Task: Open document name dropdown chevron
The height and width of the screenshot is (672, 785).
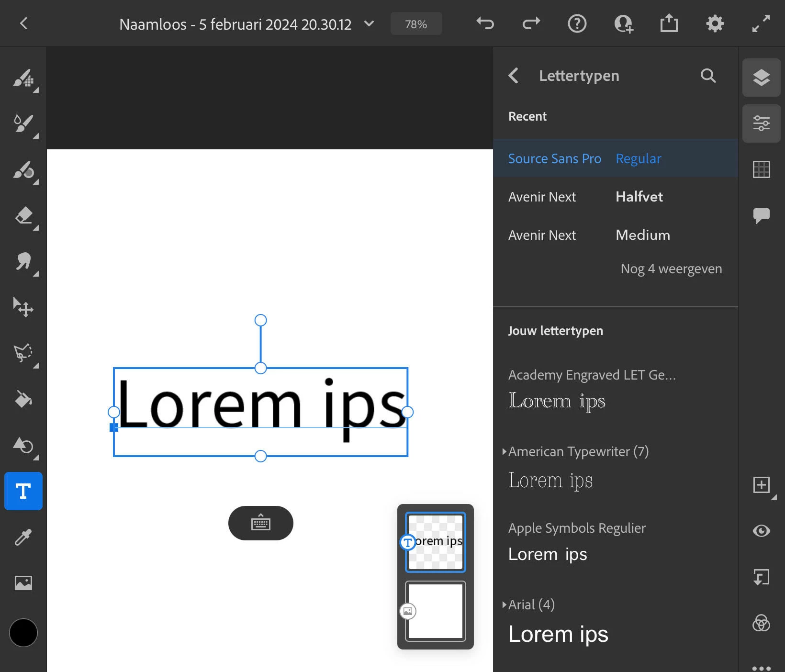Action: (369, 23)
